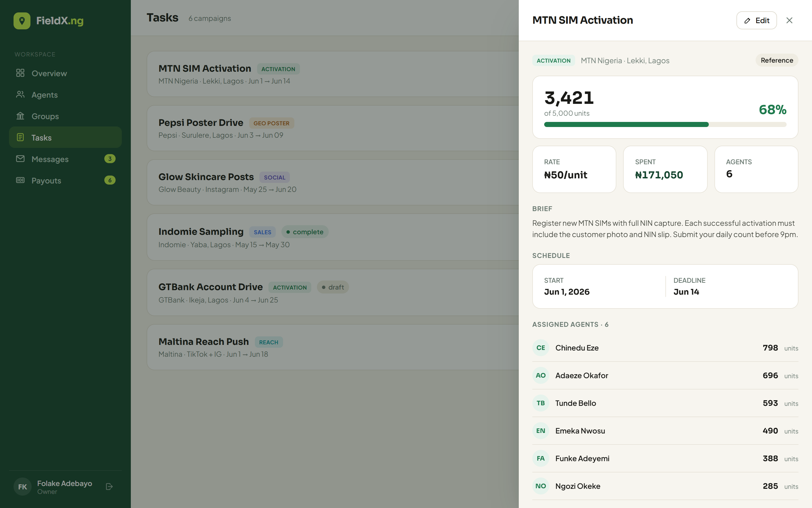Click Ngozi Okeke's NO avatar
The height and width of the screenshot is (508, 812).
pyautogui.click(x=540, y=486)
